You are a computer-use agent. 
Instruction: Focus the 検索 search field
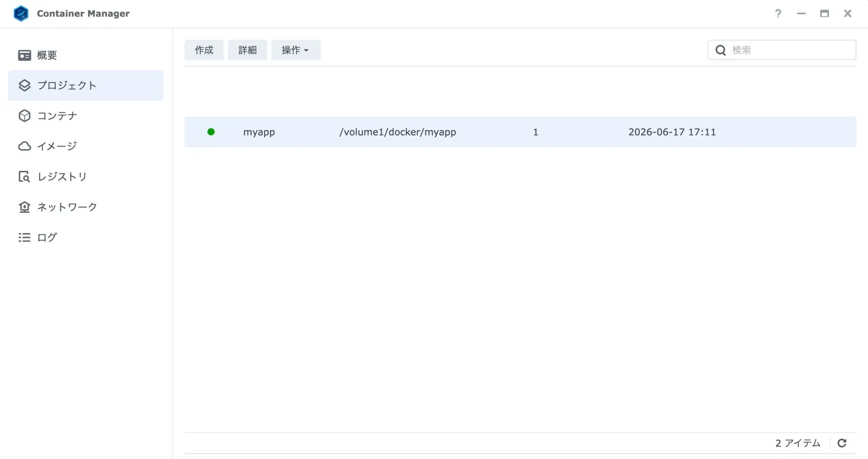pos(782,50)
